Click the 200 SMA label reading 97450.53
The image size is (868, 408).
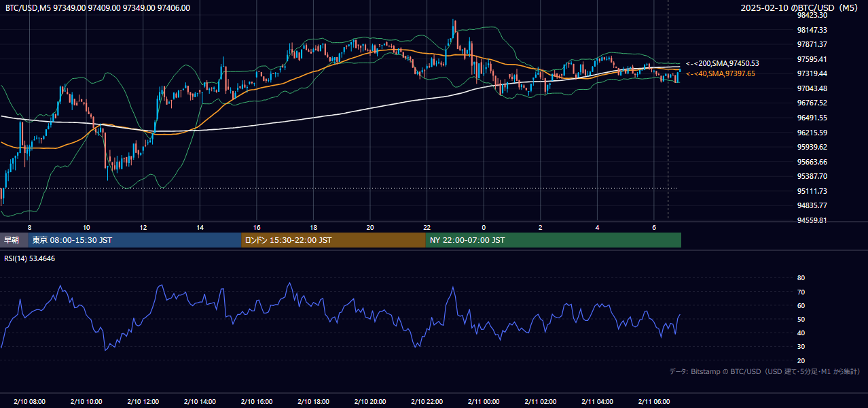[723, 63]
